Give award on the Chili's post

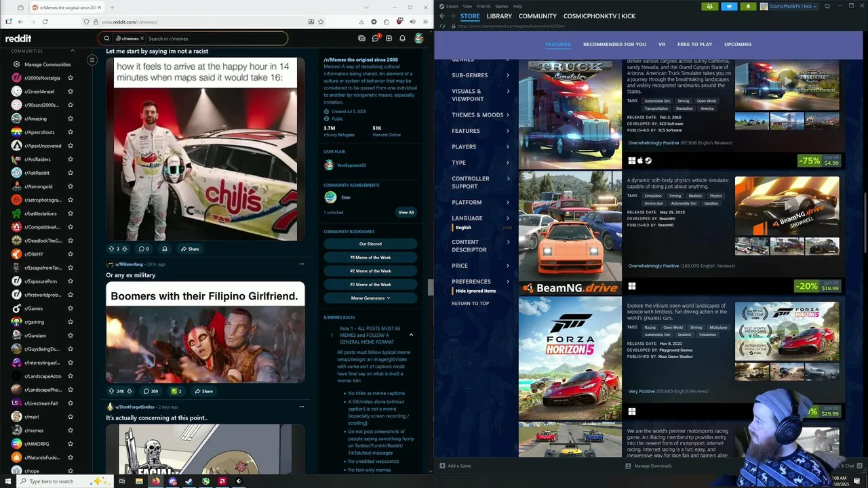point(164,249)
